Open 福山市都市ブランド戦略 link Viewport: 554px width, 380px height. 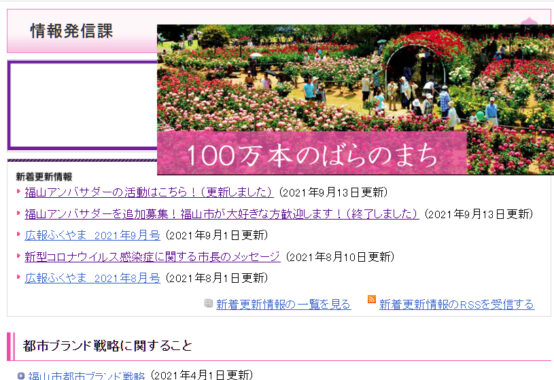coord(86,375)
